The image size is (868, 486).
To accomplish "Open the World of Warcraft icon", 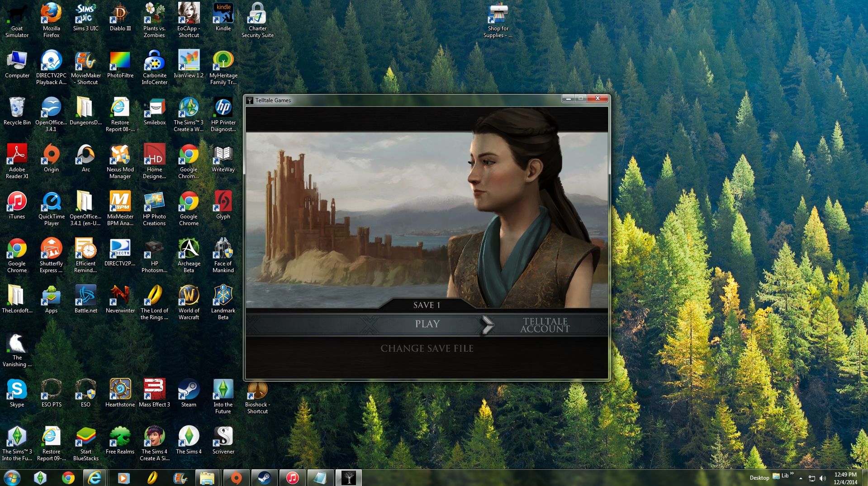I will (x=189, y=302).
